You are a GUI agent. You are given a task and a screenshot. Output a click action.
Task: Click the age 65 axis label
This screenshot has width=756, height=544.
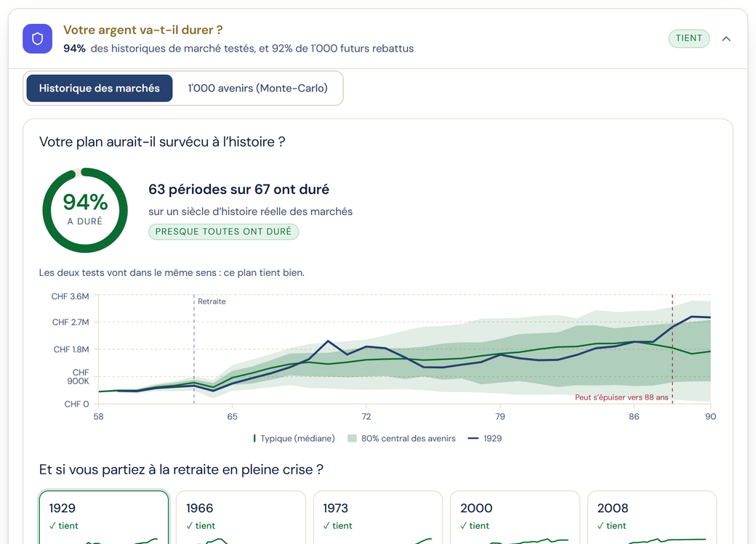tap(233, 416)
